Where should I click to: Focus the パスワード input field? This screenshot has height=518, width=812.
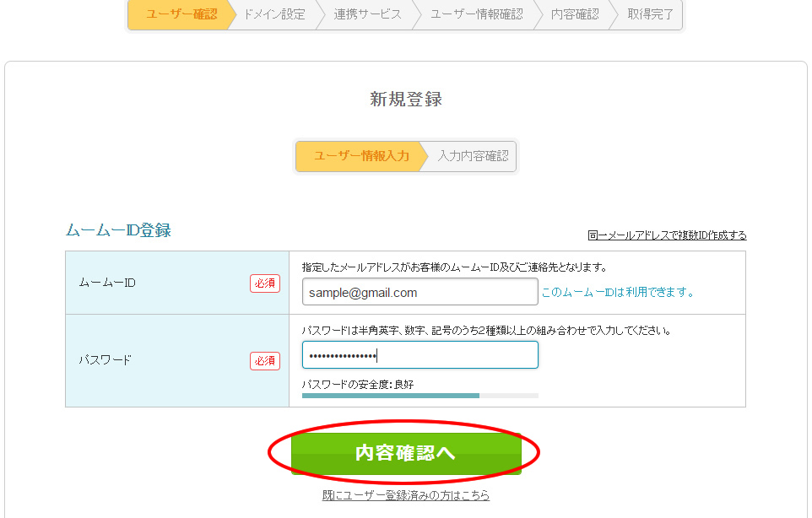tap(420, 354)
